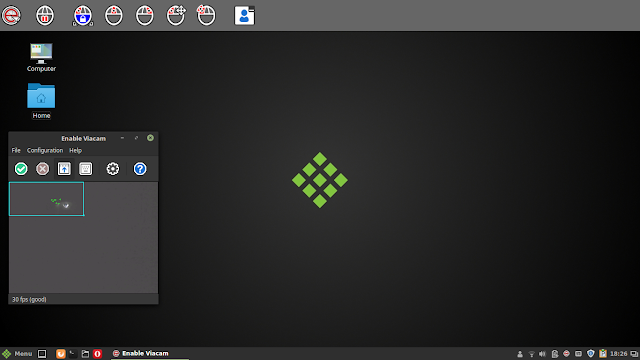This screenshot has width=640, height=360.
Task: Open the network tray icon
Action: tap(531, 354)
